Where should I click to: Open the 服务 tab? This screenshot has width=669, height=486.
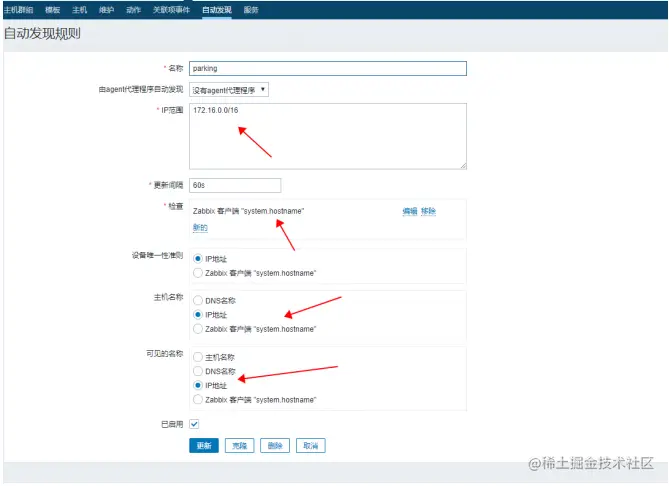(251, 10)
